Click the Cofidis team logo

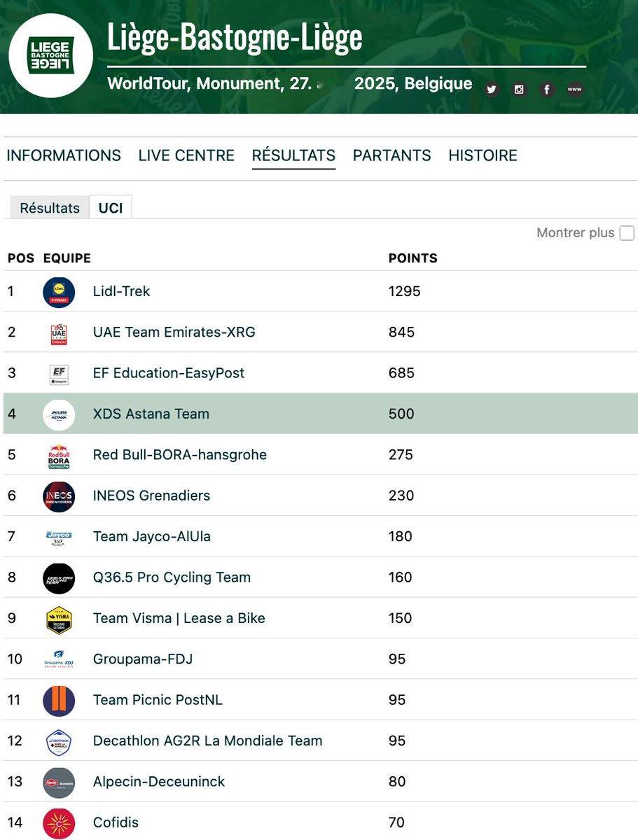tap(59, 822)
